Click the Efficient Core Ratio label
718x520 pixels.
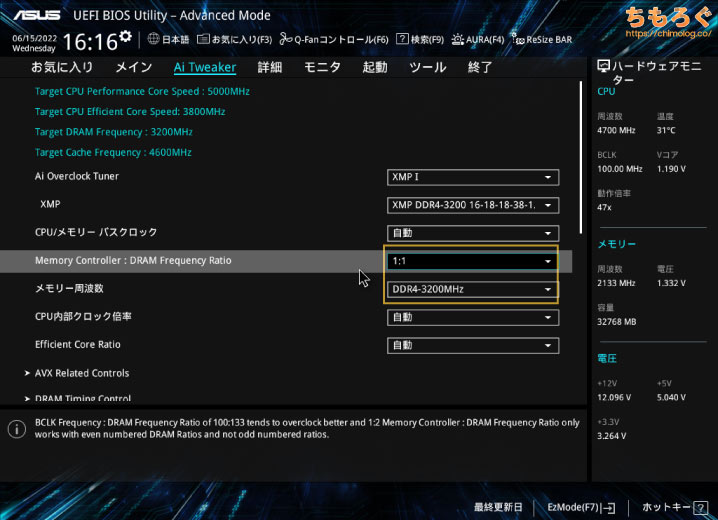click(x=77, y=345)
